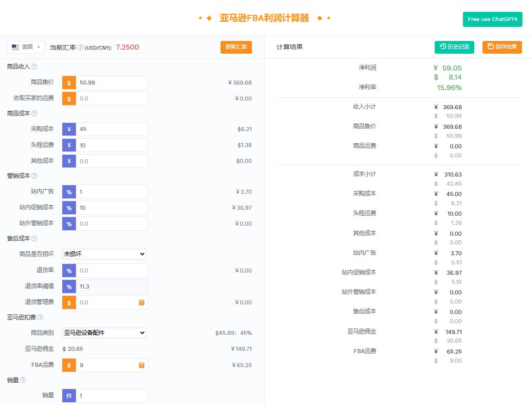Click percent icon of 站外营销成本
This screenshot has width=532, height=405.
(x=69, y=224)
